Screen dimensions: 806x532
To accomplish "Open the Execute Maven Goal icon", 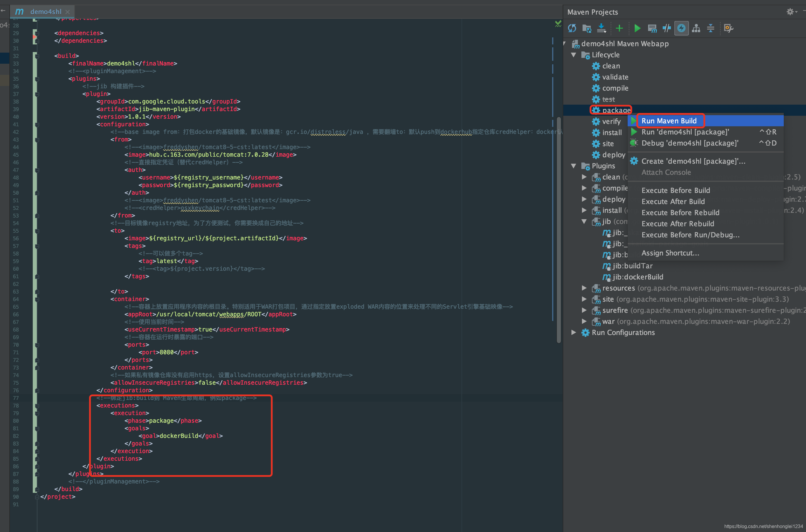I will coord(652,28).
